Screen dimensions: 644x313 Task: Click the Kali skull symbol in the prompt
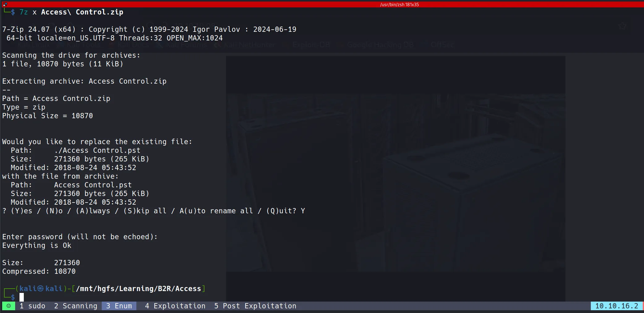pos(41,289)
